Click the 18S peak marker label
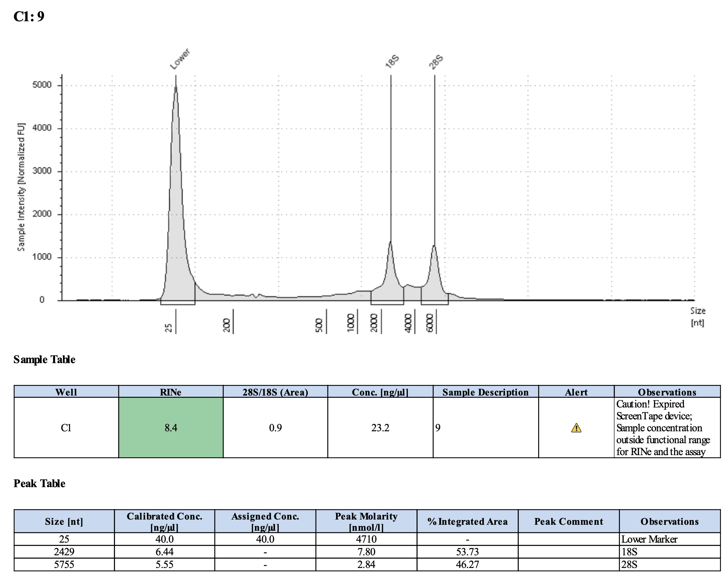The width and height of the screenshot is (728, 581). 392,61
